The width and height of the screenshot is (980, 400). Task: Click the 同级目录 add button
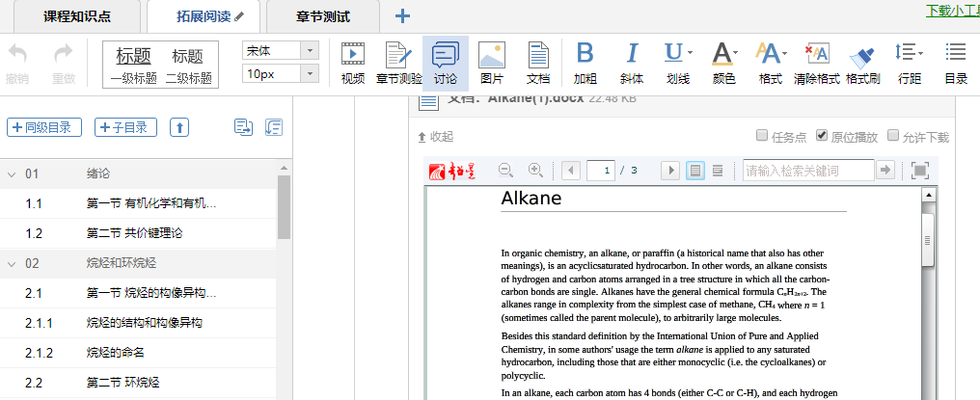pyautogui.click(x=43, y=127)
